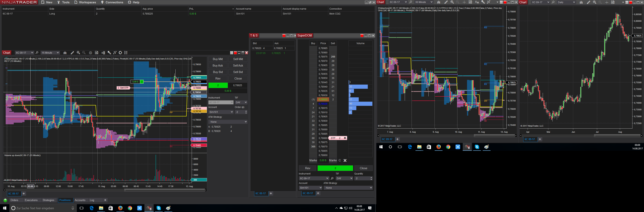Open SuperDOM Account dropdown
644x212 pixels.
(x=310, y=188)
